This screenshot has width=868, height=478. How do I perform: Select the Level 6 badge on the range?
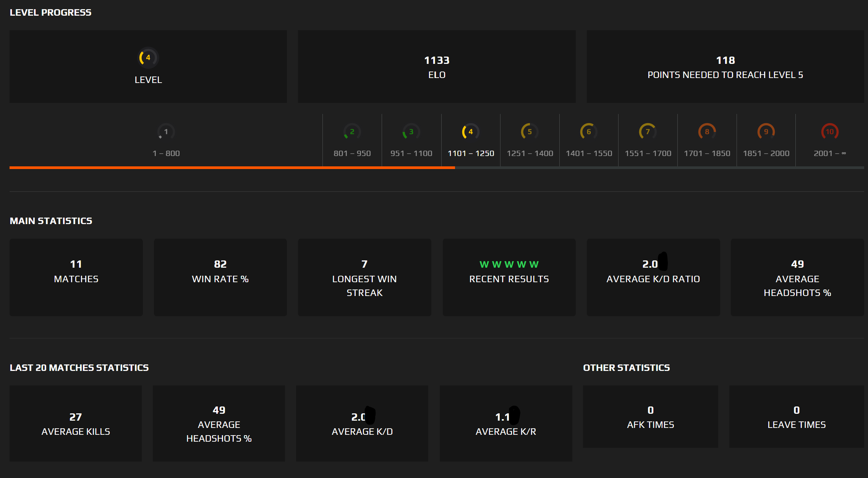(x=588, y=132)
